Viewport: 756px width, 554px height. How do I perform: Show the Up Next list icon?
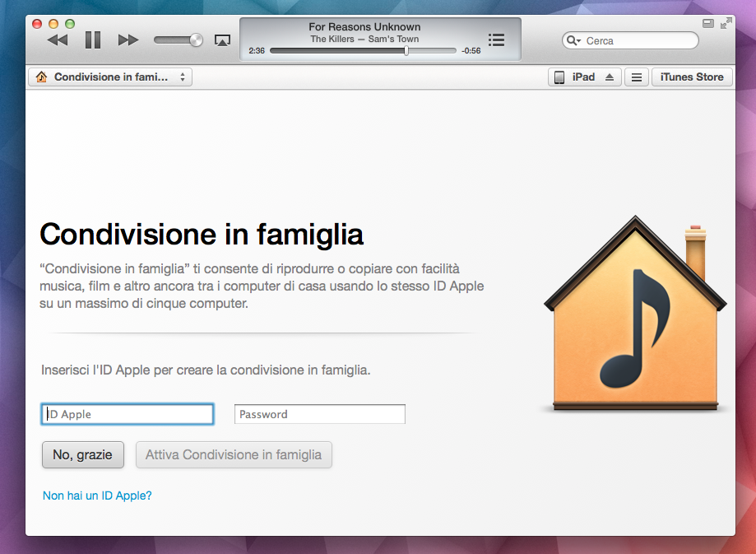[x=496, y=40]
